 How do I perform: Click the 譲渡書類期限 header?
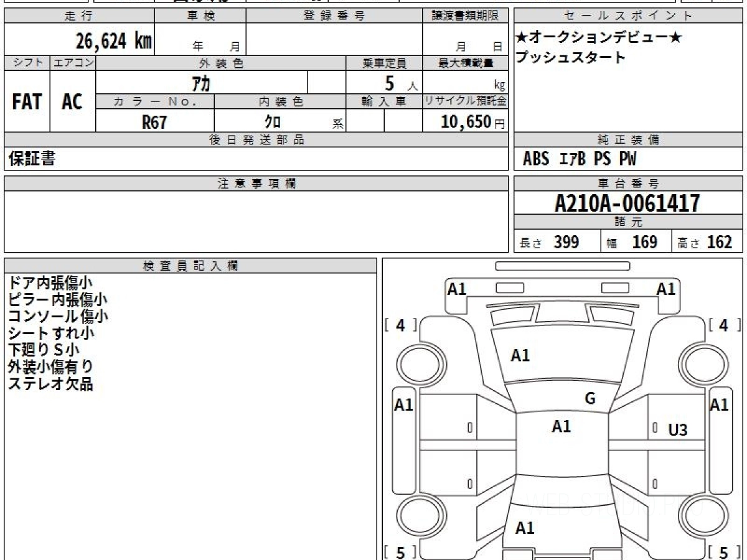(x=465, y=16)
